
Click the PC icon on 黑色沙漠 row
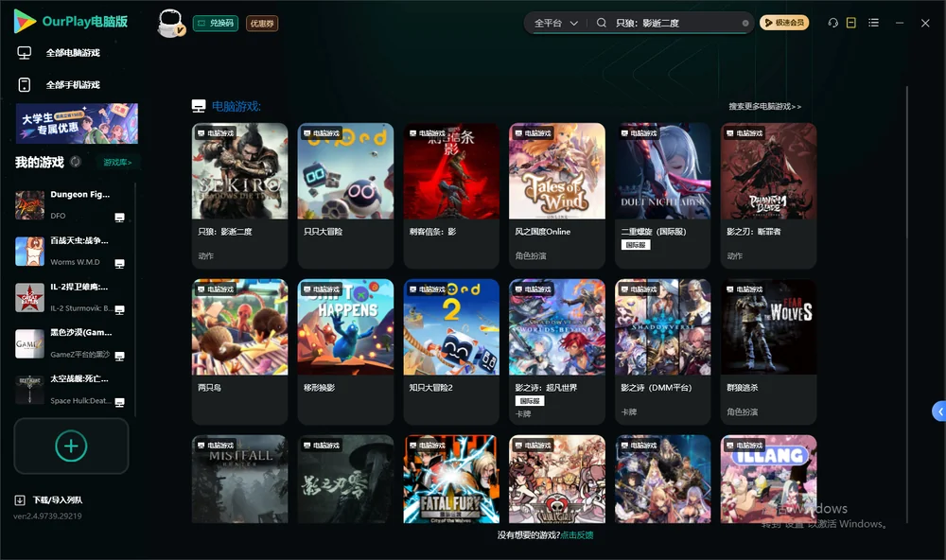tap(119, 356)
